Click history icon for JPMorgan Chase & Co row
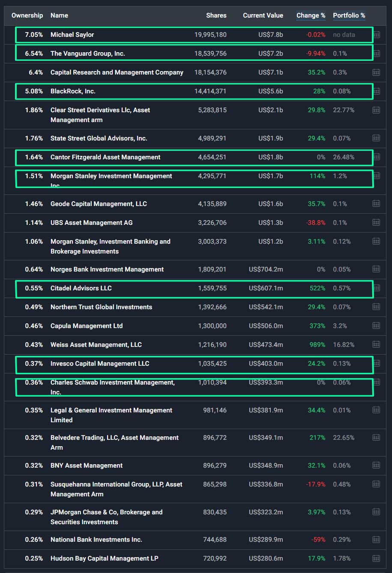This screenshot has width=392, height=573. point(376,512)
